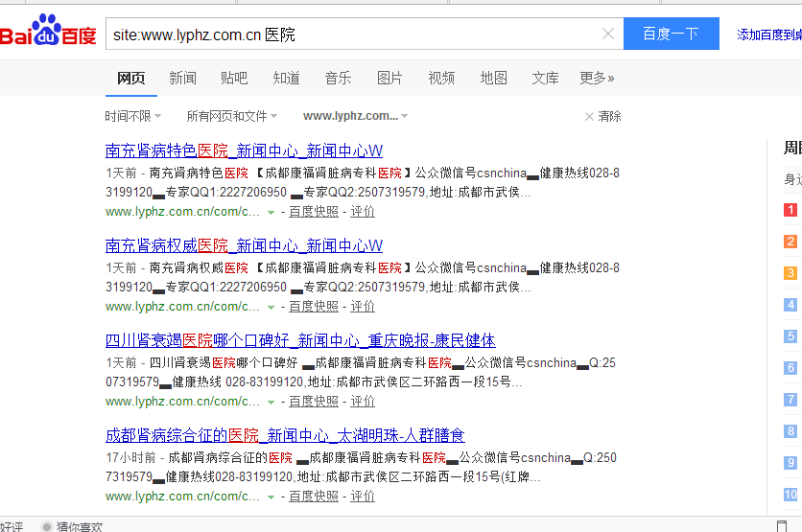Switch to the 新闻 tab
Screen dimensions: 802x532
coord(182,78)
